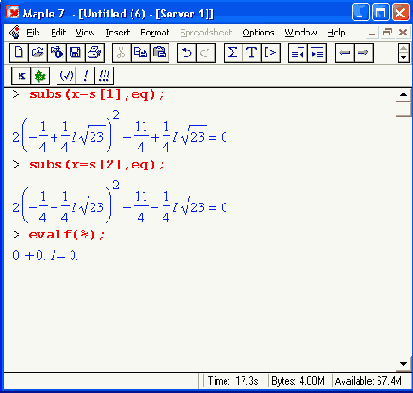Click the subs(x=s[1],eq) input line

click(96, 94)
